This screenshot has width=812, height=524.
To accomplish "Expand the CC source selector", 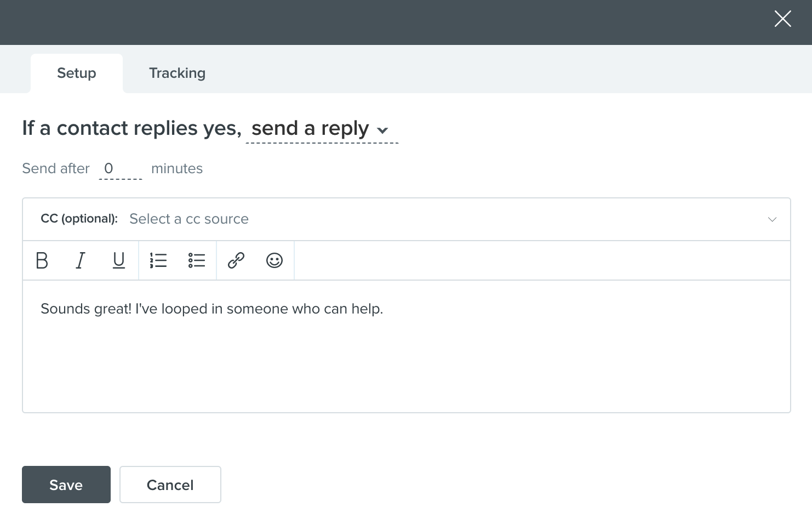I will click(x=407, y=219).
